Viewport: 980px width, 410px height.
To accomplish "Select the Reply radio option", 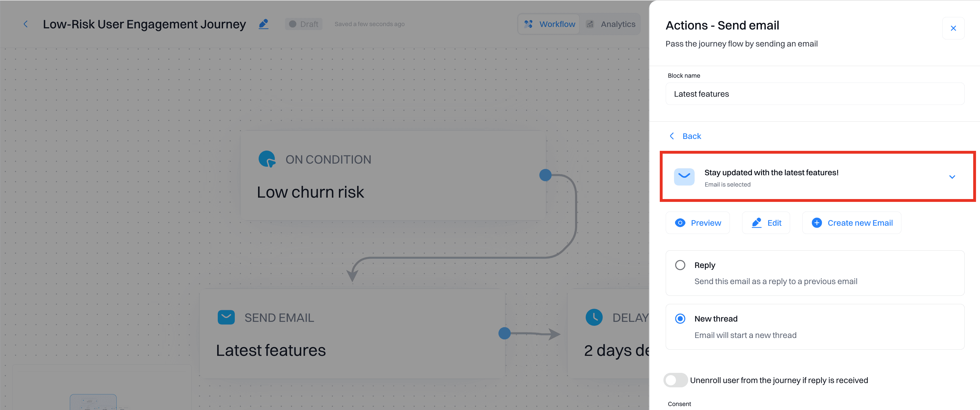I will coord(680,265).
